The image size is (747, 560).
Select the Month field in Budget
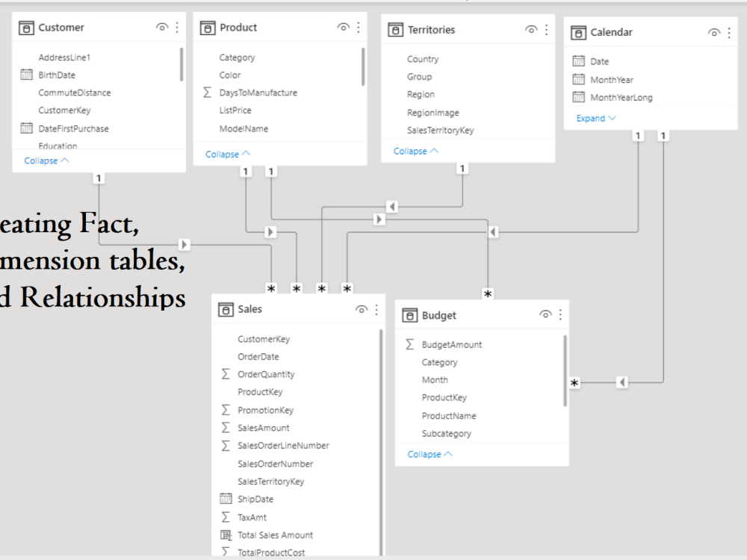pos(435,380)
